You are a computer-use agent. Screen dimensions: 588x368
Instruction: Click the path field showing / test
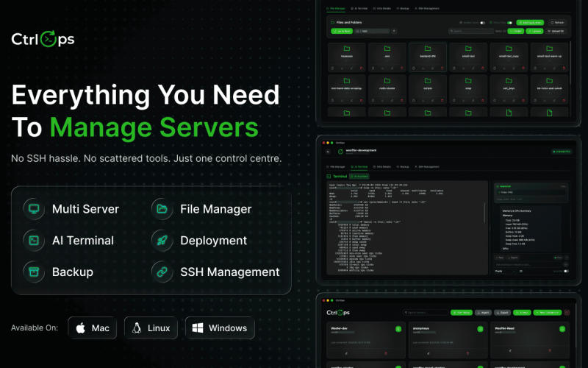click(373, 31)
